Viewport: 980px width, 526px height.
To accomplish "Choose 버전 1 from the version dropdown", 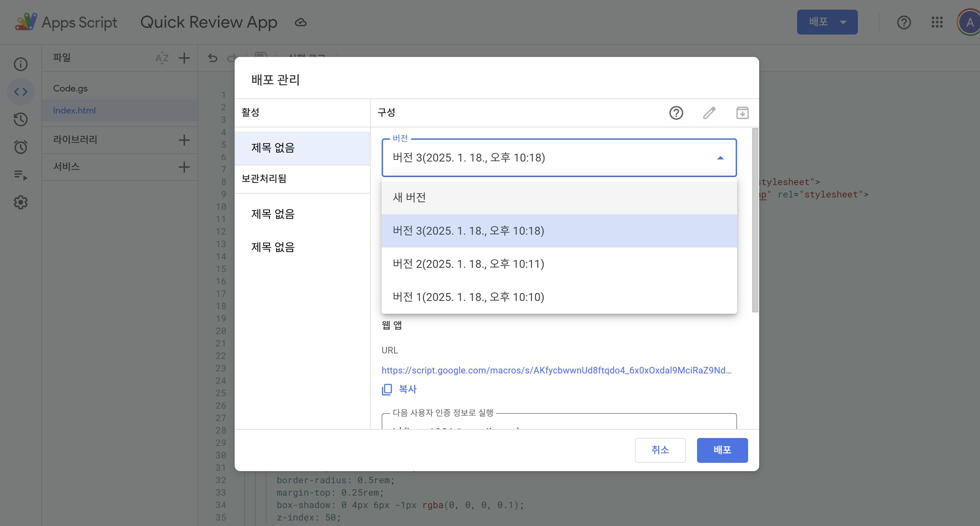I will point(468,297).
